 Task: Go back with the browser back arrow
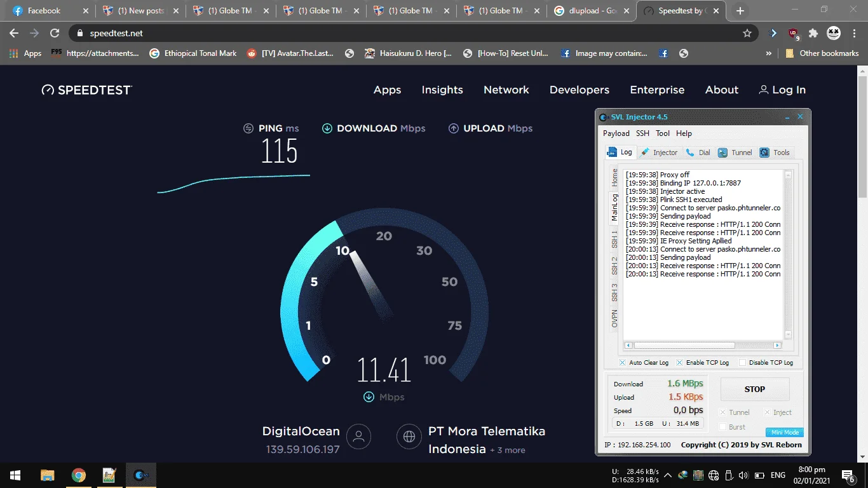(14, 33)
